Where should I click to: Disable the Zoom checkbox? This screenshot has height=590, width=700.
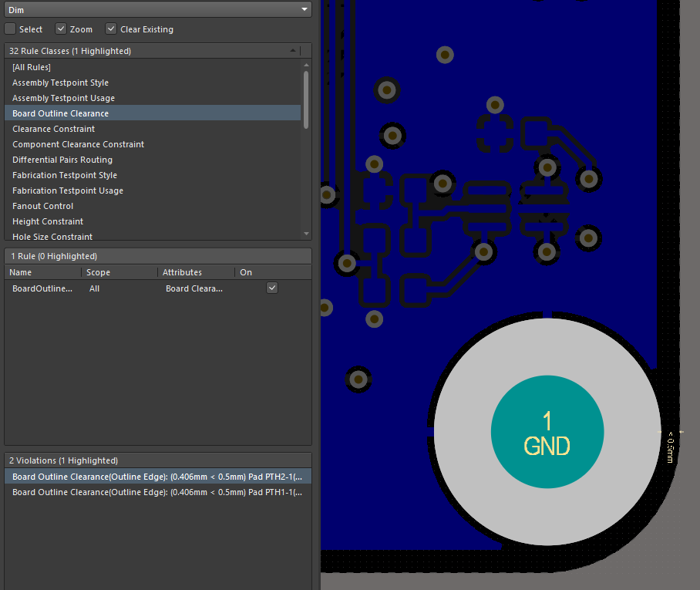(60, 28)
